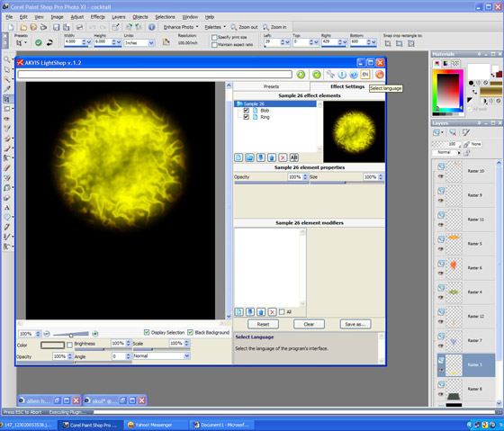Open the Effects menu
The image size is (504, 431).
coord(98,17)
